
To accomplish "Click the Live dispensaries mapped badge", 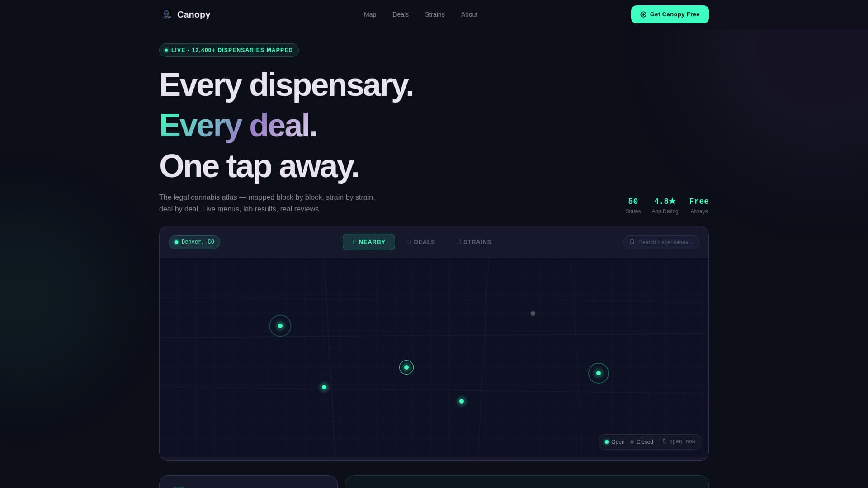I will click(x=229, y=50).
